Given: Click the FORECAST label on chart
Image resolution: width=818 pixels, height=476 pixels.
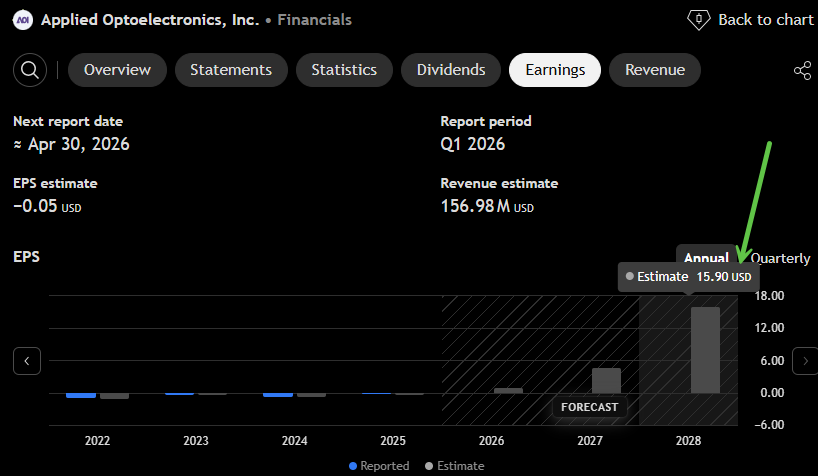Looking at the screenshot, I should [590, 407].
